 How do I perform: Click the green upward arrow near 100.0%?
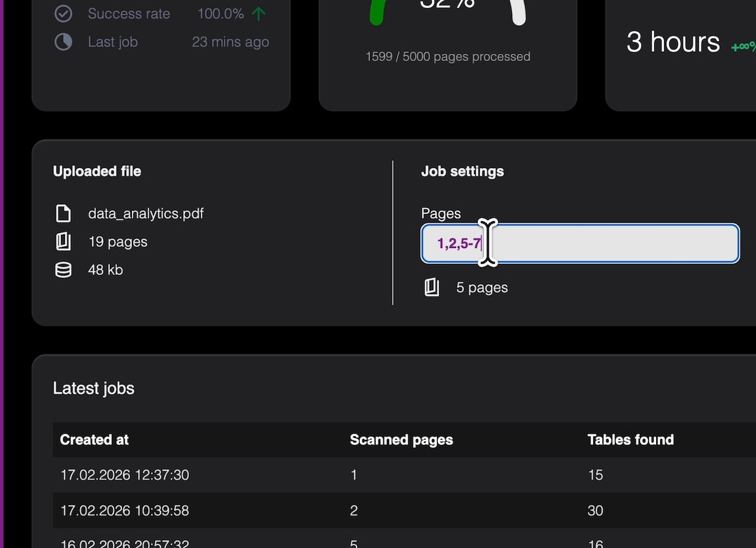tap(259, 13)
